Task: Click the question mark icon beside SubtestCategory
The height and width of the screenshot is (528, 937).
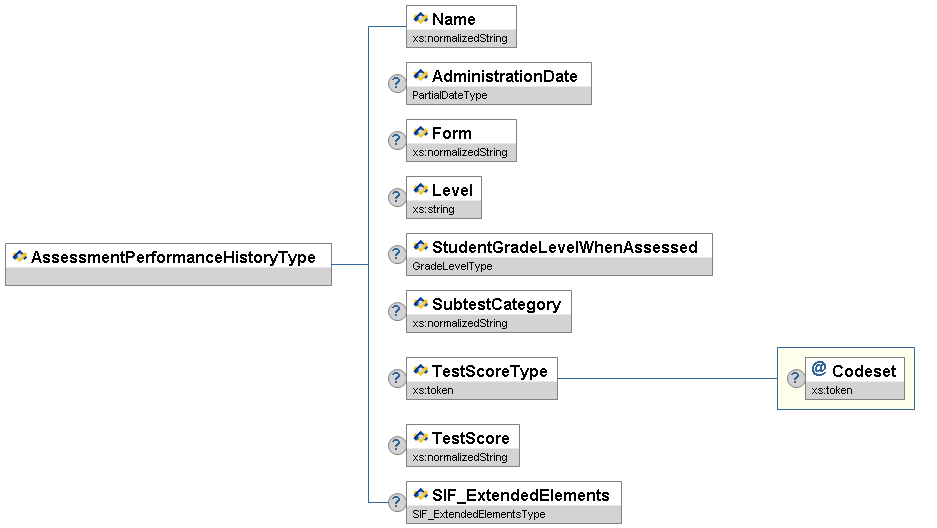Action: 397,311
